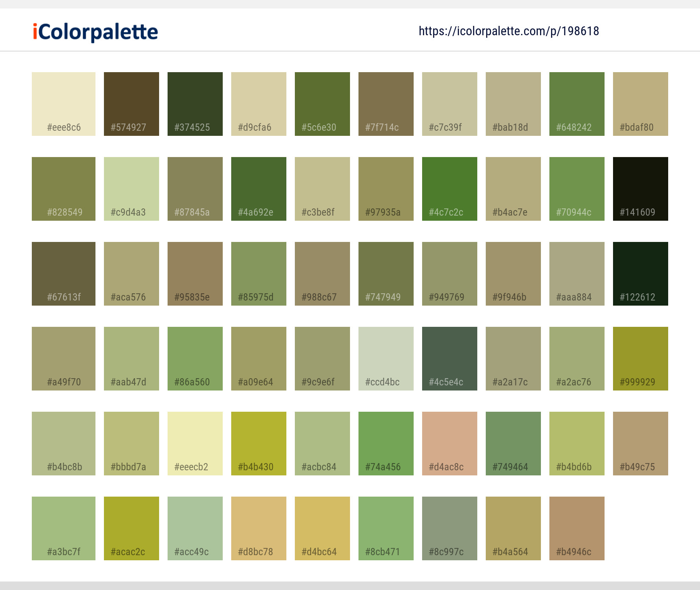Select the #a2ac76 swatch
Screen dimensions: 700x590
[x=577, y=359]
